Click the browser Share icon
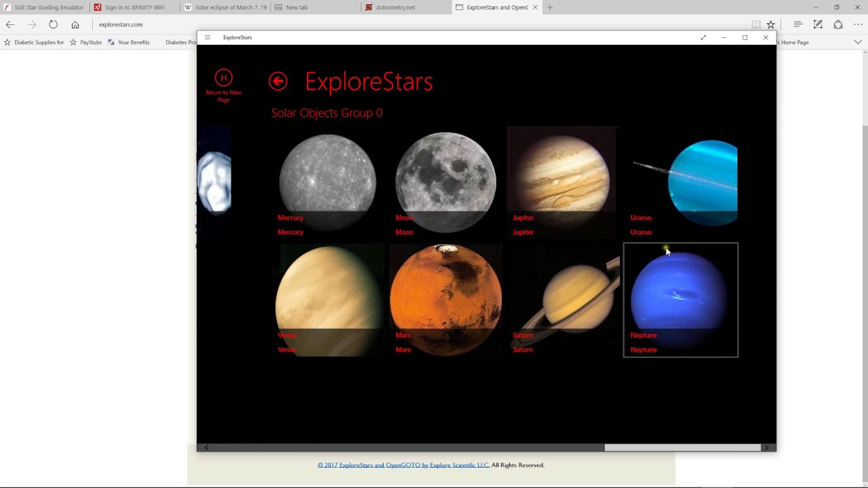868x488 pixels. [x=838, y=24]
